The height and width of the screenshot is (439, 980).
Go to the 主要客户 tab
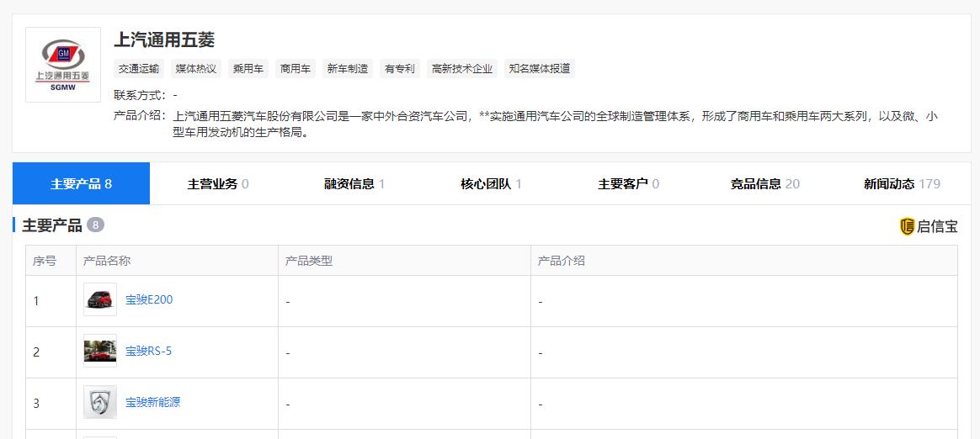(x=628, y=183)
